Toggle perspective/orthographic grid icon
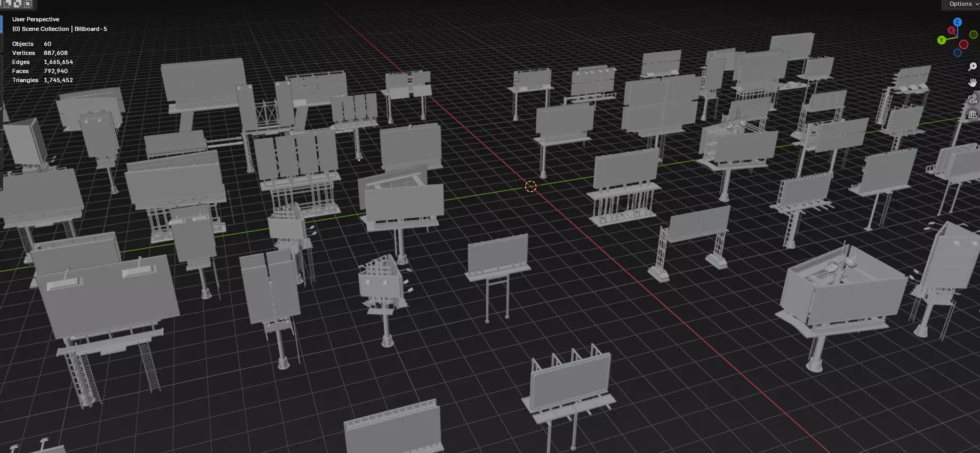The height and width of the screenshot is (453, 980). (x=973, y=115)
